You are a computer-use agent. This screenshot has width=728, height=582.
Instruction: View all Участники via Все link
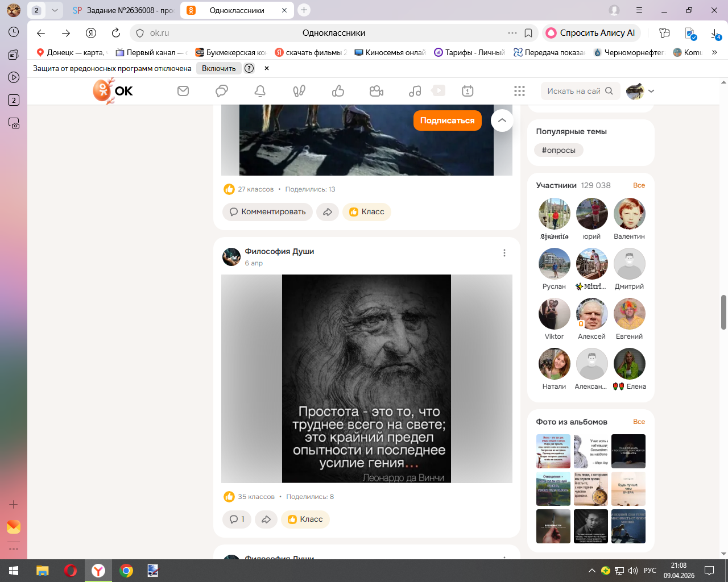[639, 185]
